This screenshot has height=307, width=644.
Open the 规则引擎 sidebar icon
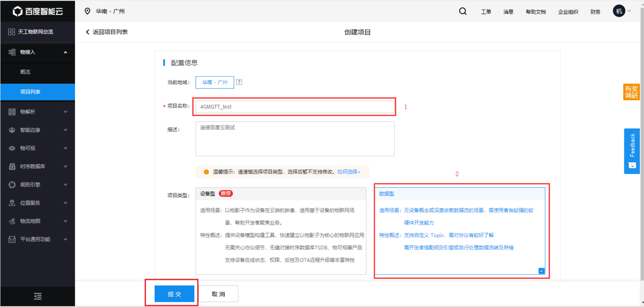click(12, 185)
